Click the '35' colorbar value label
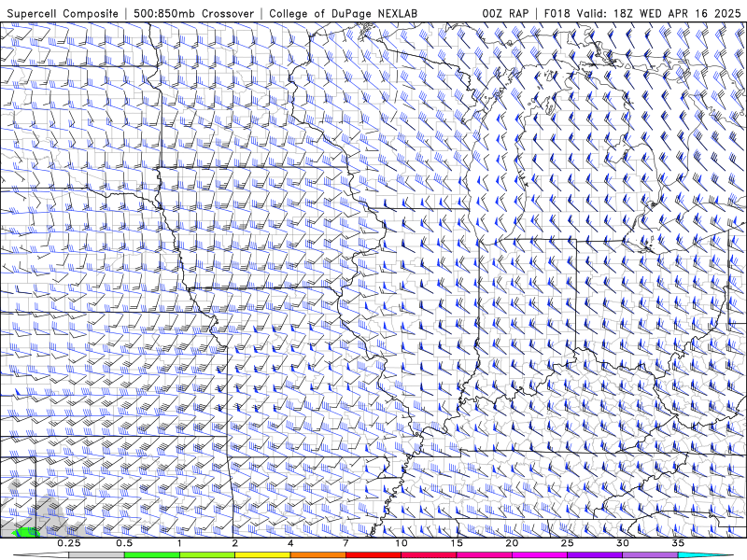747x560 pixels. point(678,543)
